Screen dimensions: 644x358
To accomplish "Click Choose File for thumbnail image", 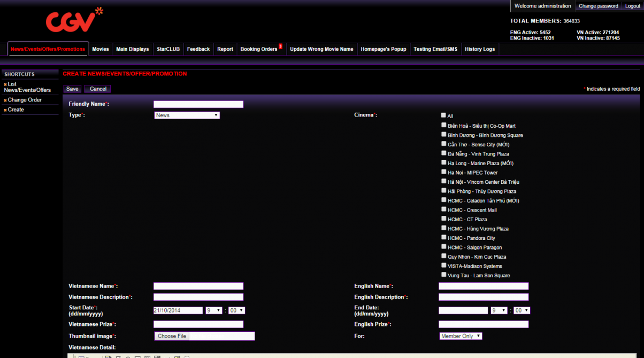I will click(x=172, y=336).
